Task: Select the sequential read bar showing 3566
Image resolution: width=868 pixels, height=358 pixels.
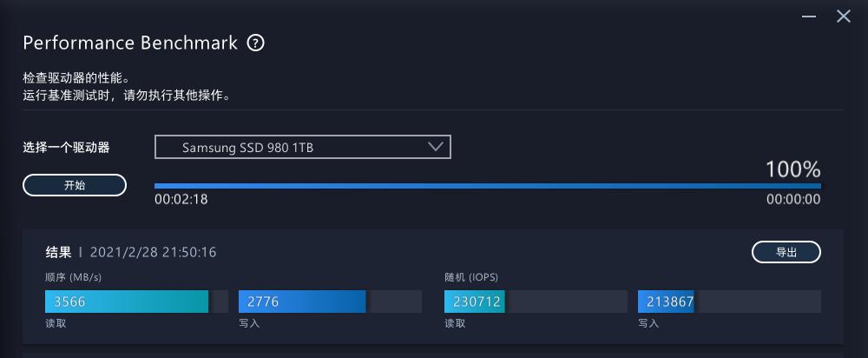Action: pos(127,302)
